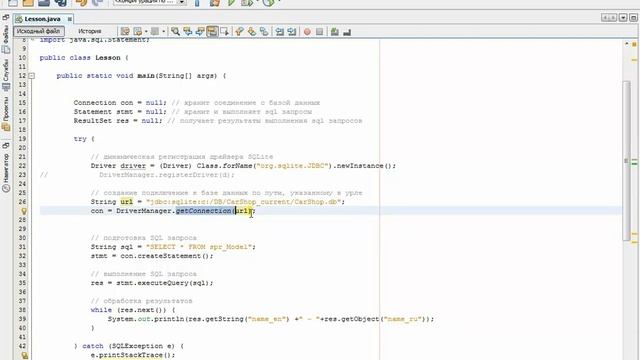This screenshot has width=640, height=360.
Task: Click line number 22 in gutter
Action: point(22,166)
